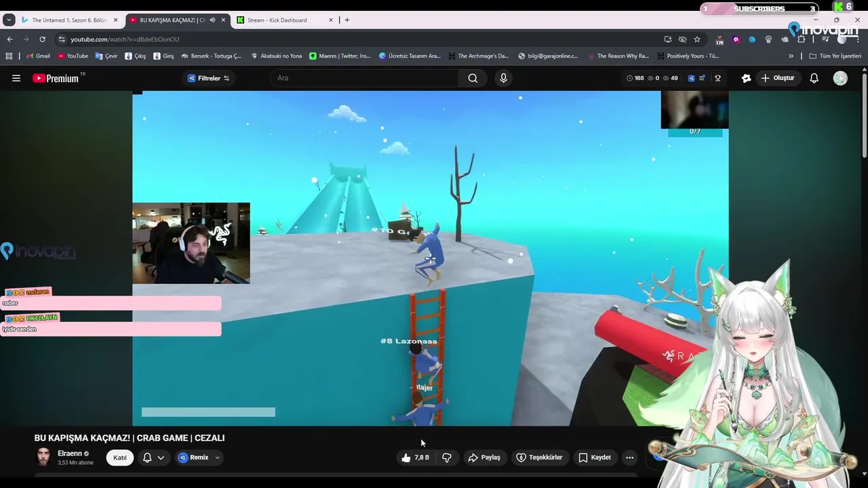868x488 pixels.
Task: Click the lightbulb extension icon
Action: click(768, 39)
